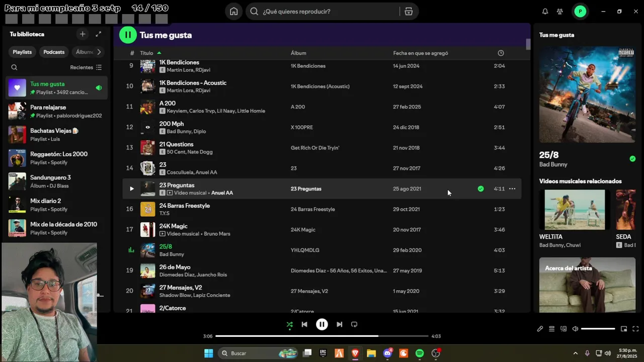Screen dimensions: 644x362
Task: Sort the duration column via clock icon
Action: (501, 53)
